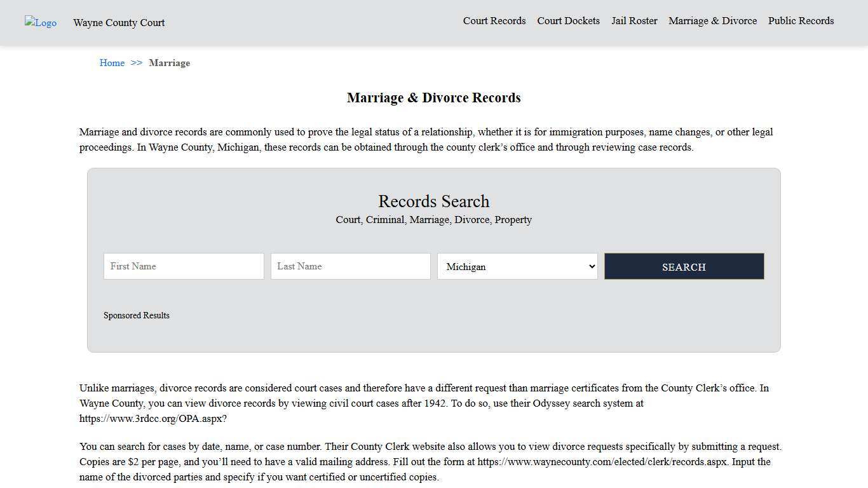Viewport: 868px width, 488px height.
Task: Navigate to Home via the breadcrumb link
Action: pos(112,63)
